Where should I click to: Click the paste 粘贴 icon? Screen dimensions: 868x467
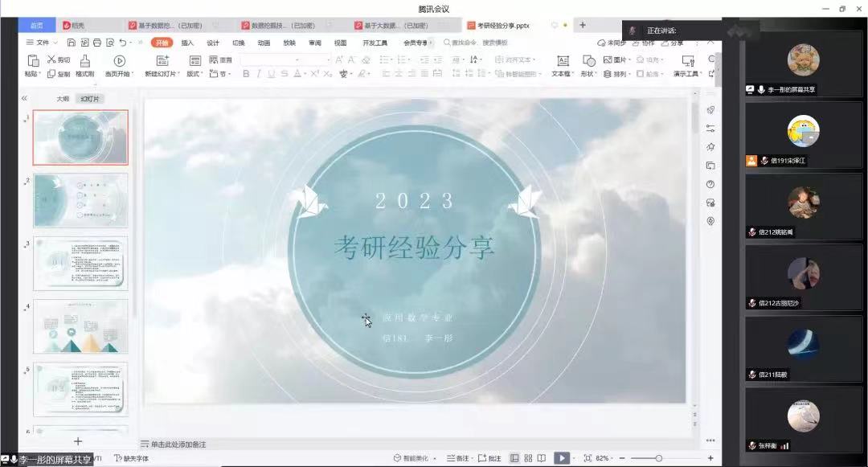32,61
